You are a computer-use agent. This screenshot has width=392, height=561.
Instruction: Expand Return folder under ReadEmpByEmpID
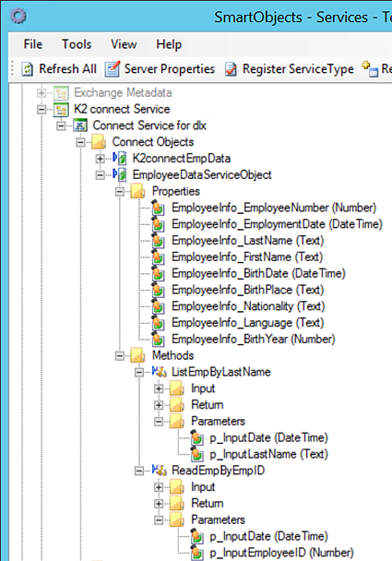159,504
